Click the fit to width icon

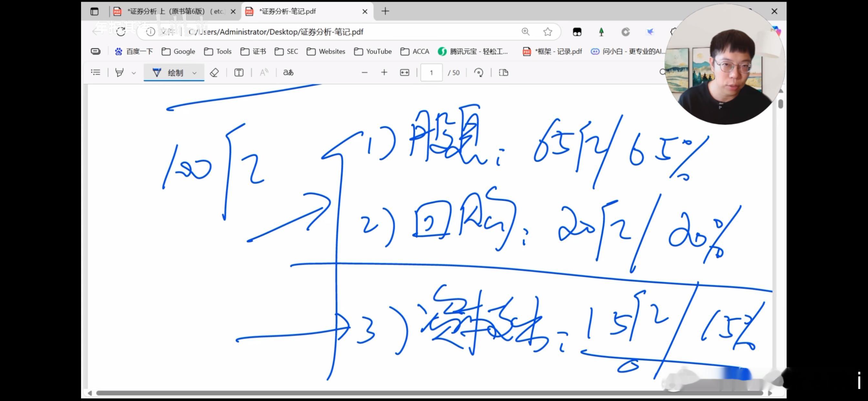(x=404, y=72)
